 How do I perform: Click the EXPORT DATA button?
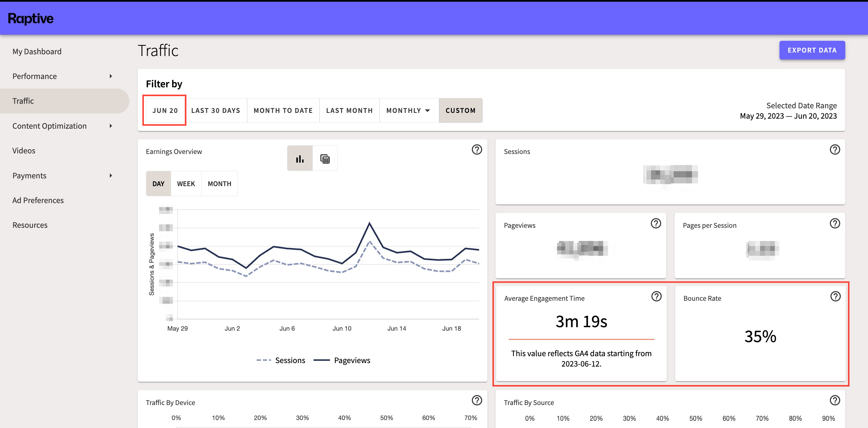(x=812, y=50)
